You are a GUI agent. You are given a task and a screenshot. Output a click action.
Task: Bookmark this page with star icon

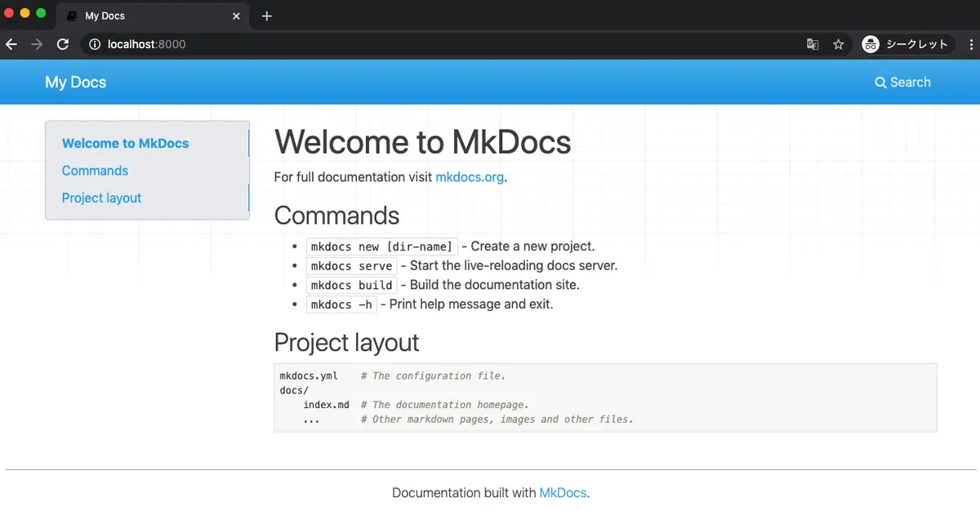[x=839, y=44]
